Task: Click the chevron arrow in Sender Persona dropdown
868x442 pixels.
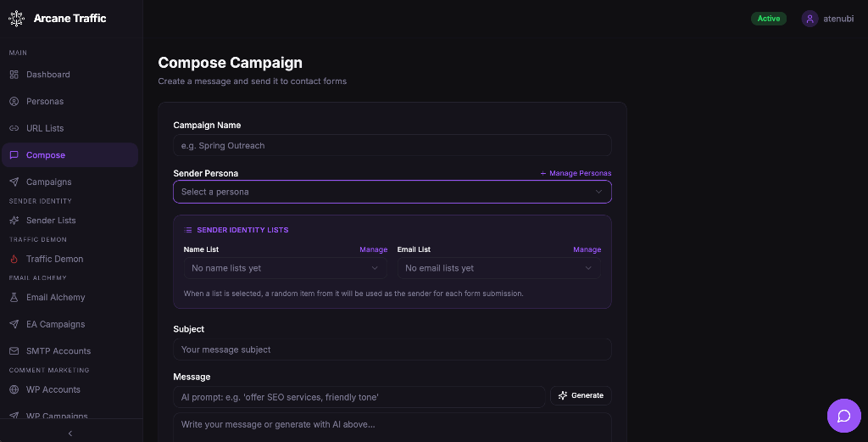Action: click(598, 192)
